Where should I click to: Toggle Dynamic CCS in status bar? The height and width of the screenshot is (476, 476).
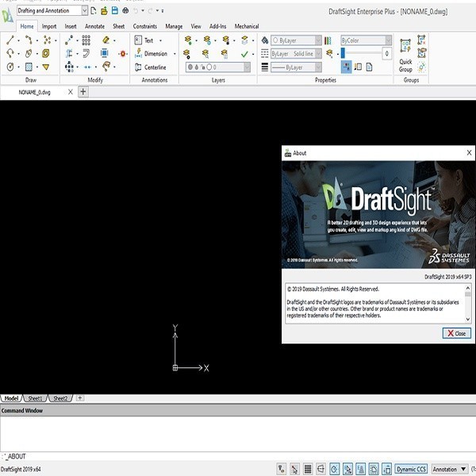410,469
